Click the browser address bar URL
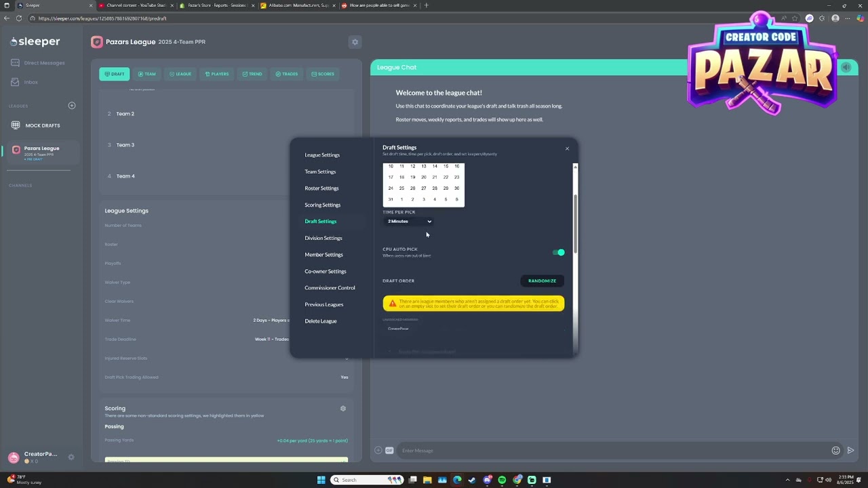 click(x=102, y=18)
